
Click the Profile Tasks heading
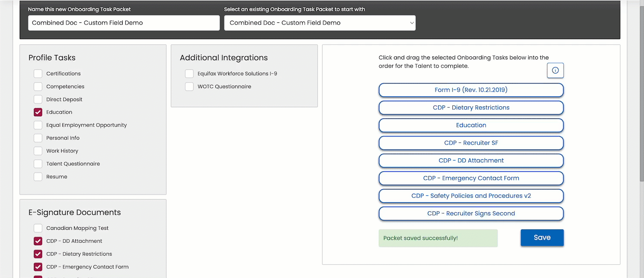[52, 58]
